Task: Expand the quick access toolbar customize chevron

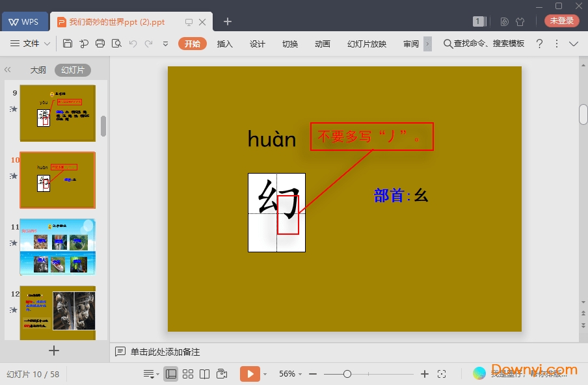Action: click(165, 44)
